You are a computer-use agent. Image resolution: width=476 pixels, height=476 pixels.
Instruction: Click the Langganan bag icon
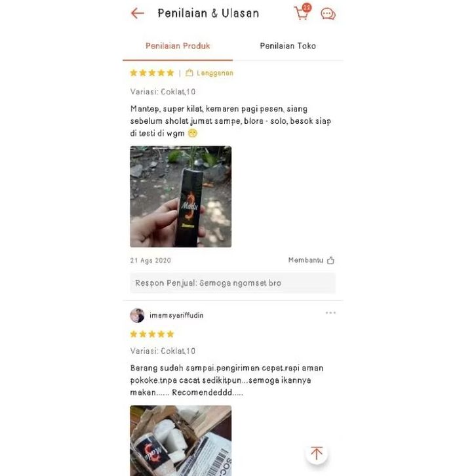(189, 73)
